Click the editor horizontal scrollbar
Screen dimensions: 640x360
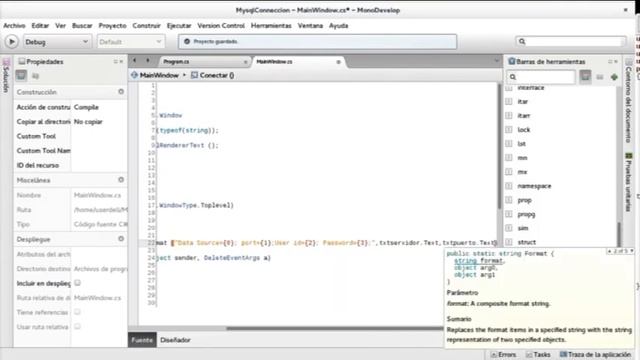(x=335, y=328)
